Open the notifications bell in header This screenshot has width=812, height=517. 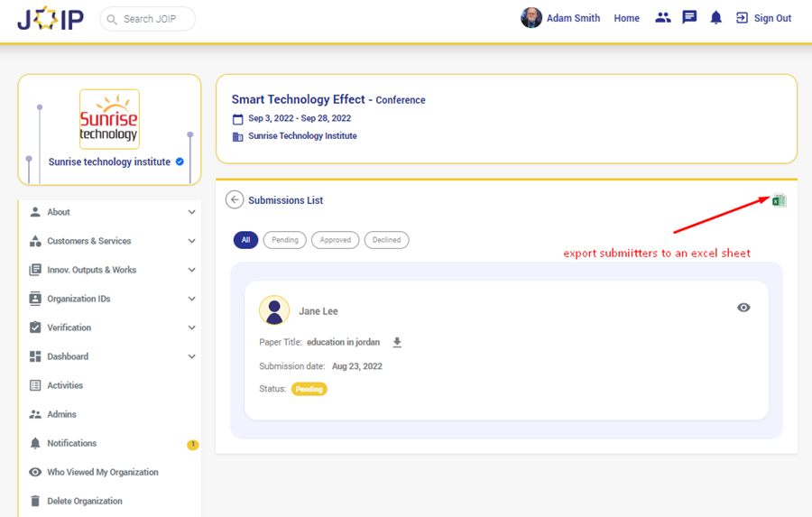715,18
